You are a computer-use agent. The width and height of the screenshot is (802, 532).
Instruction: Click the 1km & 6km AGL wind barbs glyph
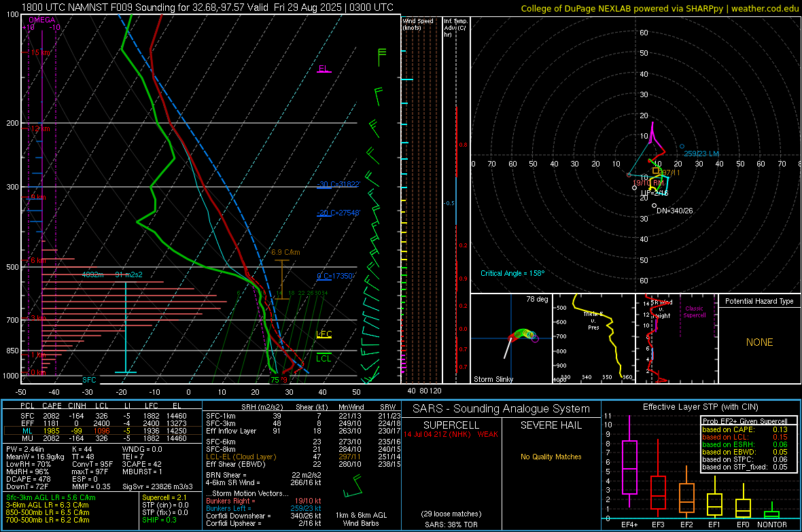(353, 486)
